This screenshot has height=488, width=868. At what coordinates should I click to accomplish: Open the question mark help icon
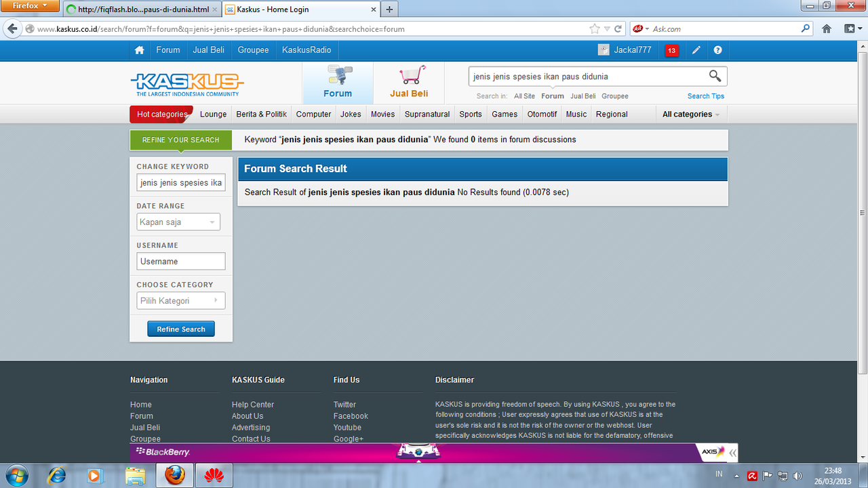click(717, 50)
